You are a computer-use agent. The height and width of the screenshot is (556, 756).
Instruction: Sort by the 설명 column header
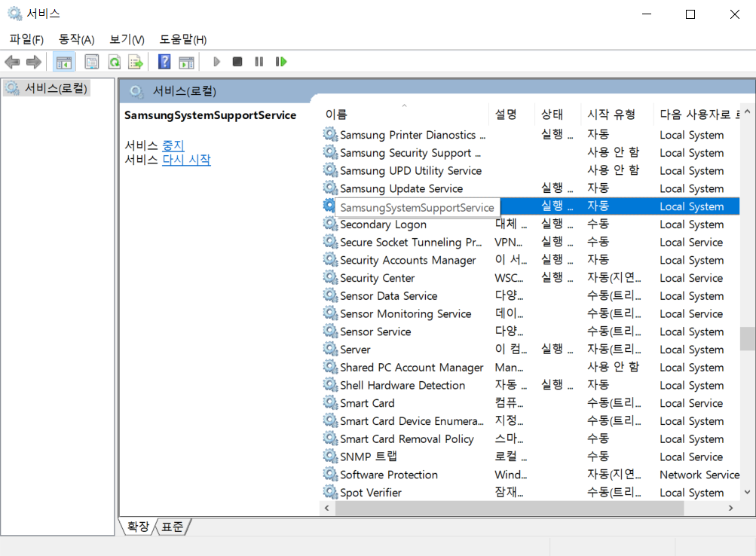[512, 115]
